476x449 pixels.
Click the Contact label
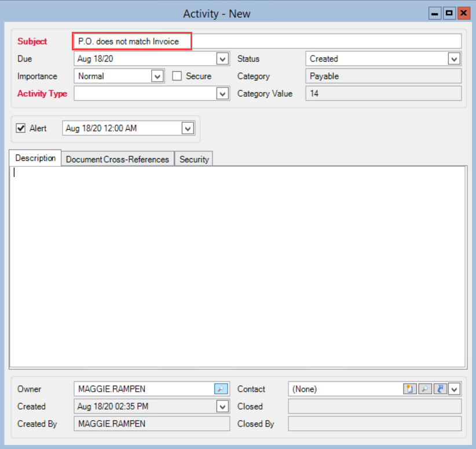click(x=251, y=389)
